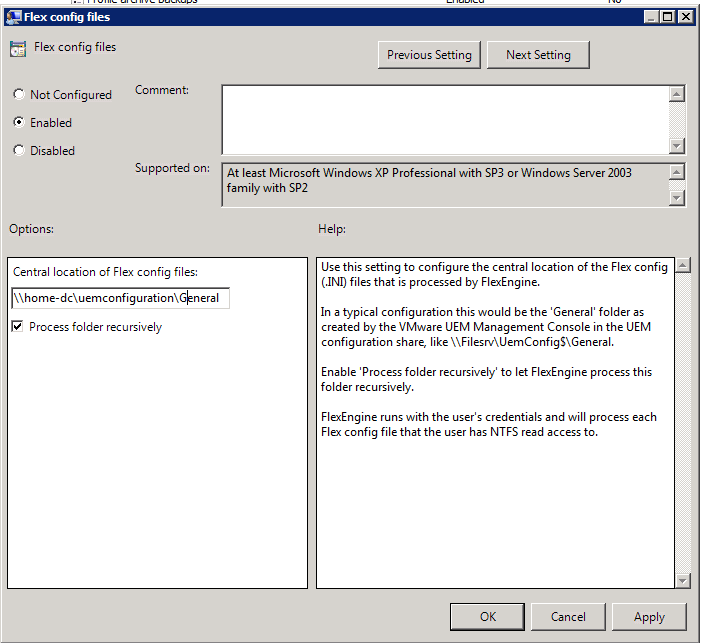Select the Enabled radio option
This screenshot has width=703, height=643.
(19, 123)
